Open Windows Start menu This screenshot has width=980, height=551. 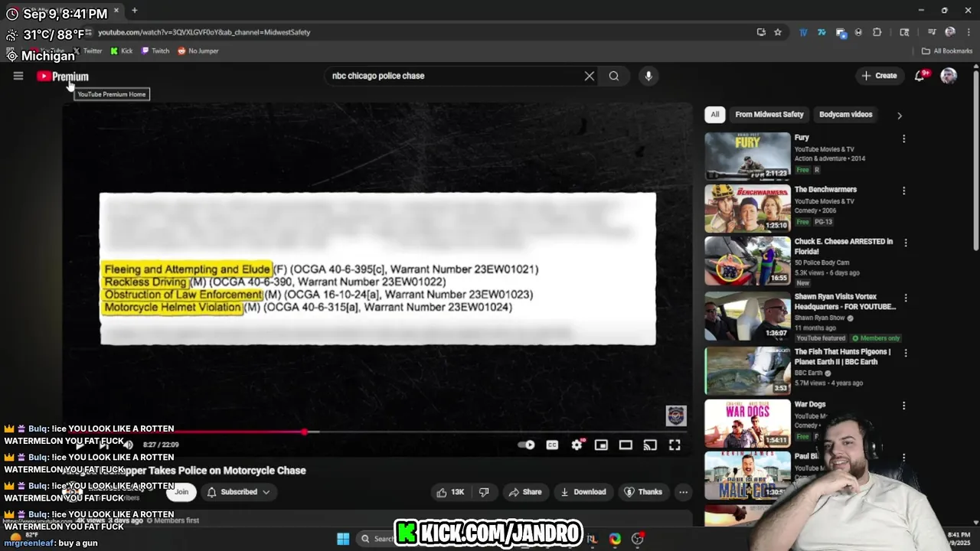[x=343, y=539]
